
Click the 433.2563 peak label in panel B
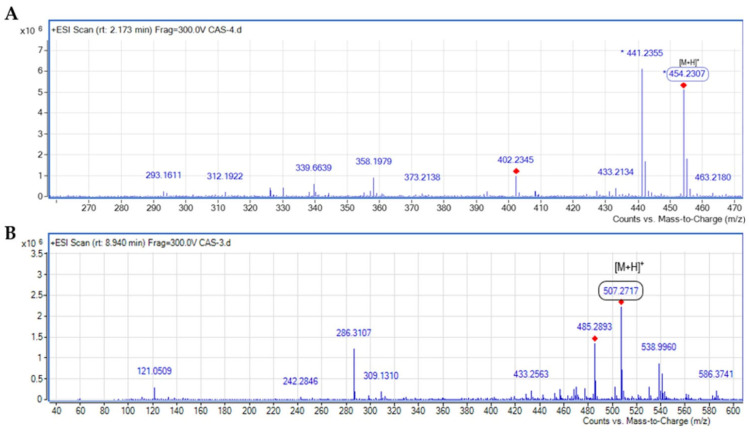pyautogui.click(x=531, y=374)
